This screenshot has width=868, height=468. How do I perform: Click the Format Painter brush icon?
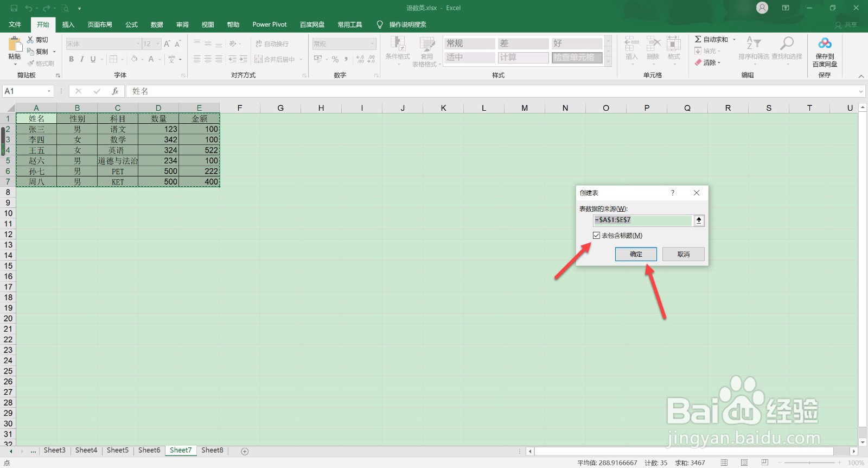[30, 63]
